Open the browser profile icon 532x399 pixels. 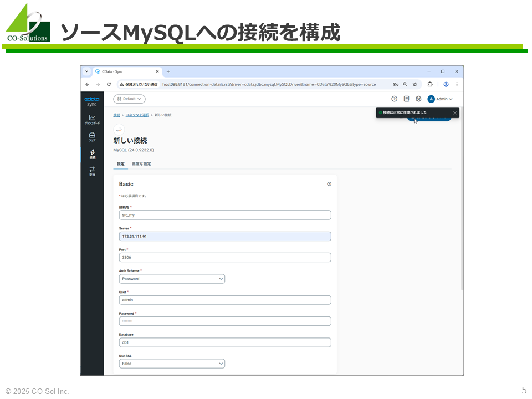pyautogui.click(x=446, y=84)
